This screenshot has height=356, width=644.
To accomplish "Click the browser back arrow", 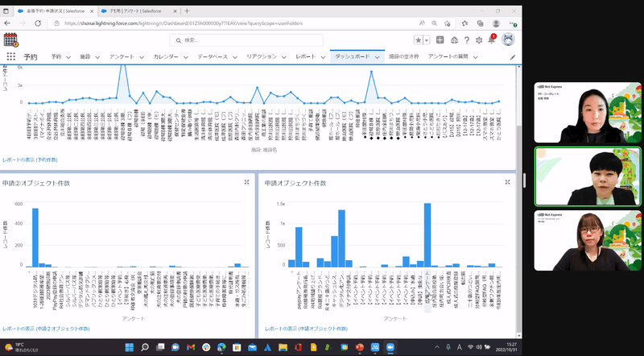I will tap(7, 23).
